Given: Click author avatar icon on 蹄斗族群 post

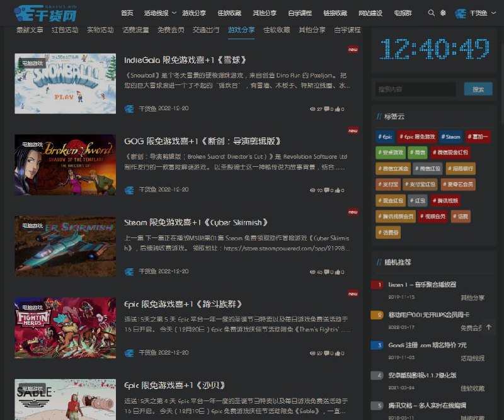Looking at the screenshot, I should pyautogui.click(x=129, y=353).
